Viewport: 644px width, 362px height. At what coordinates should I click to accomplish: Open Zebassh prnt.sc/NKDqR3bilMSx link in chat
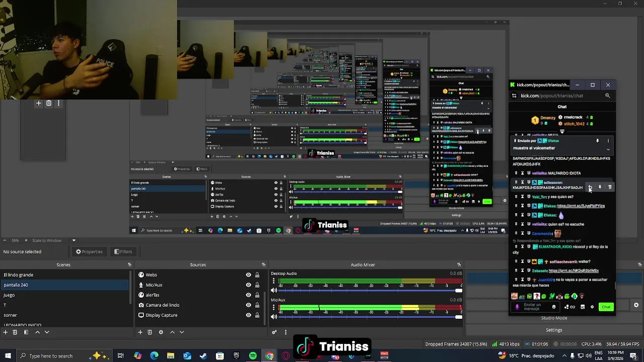click(x=574, y=270)
